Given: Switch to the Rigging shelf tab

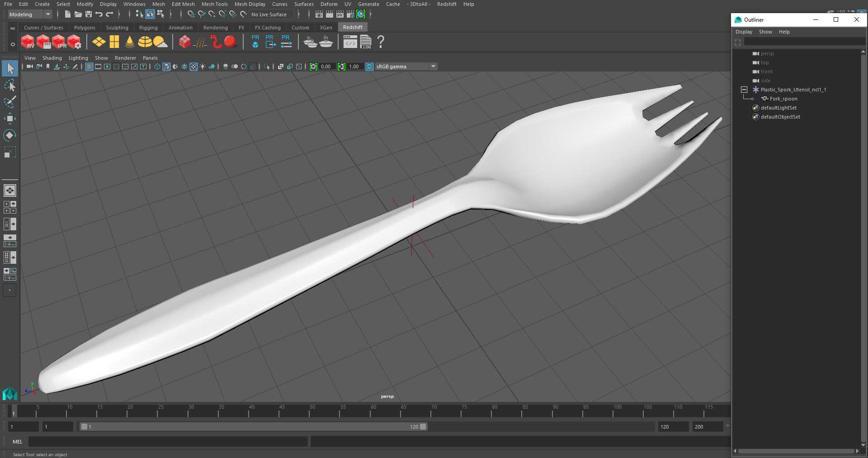Looking at the screenshot, I should (x=148, y=28).
